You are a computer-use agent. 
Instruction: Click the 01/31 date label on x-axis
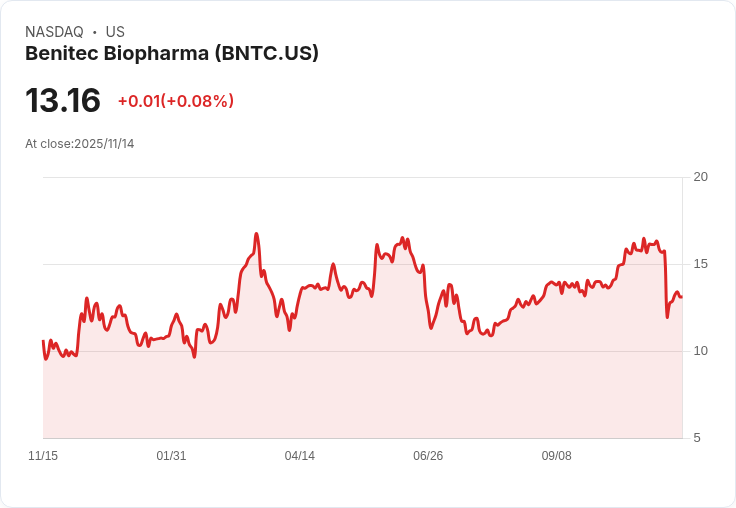(x=171, y=455)
